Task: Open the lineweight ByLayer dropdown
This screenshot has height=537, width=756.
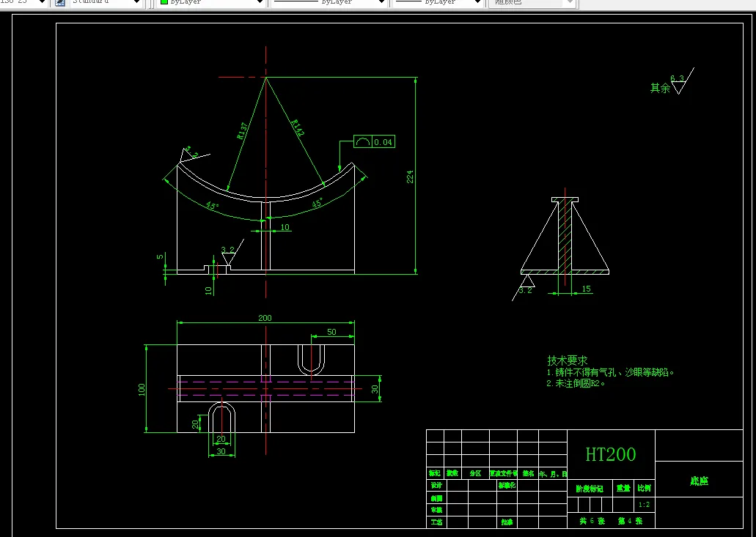Action: pos(438,2)
